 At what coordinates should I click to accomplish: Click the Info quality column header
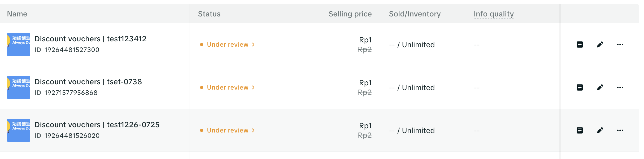(x=494, y=14)
